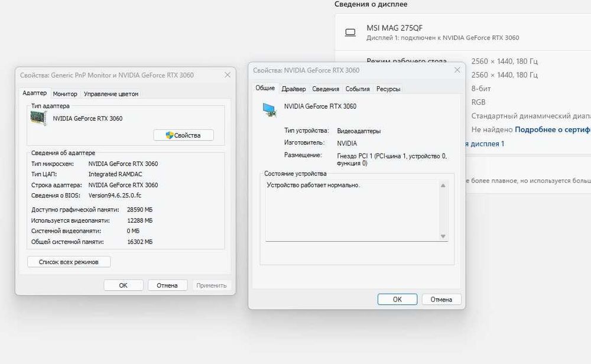The width and height of the screenshot is (591, 364).
Task: Click the monitor icon next to MSI MAG 275QF
Action: pyautogui.click(x=350, y=32)
